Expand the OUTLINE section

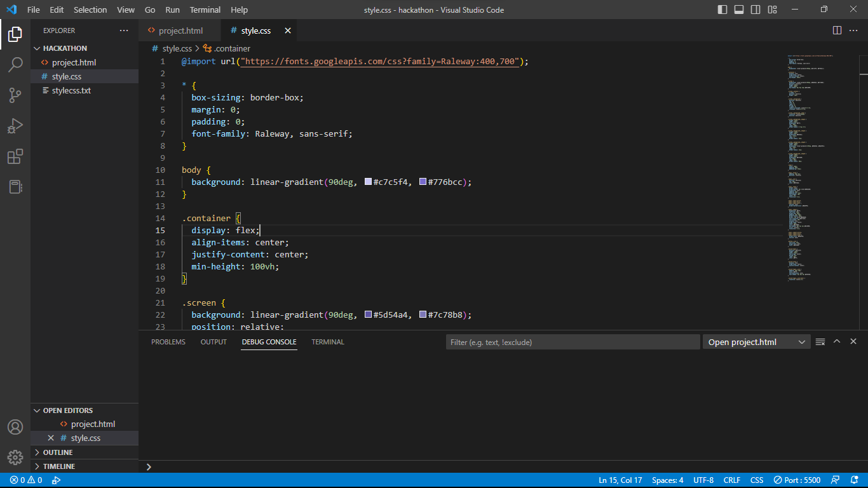pyautogui.click(x=58, y=452)
